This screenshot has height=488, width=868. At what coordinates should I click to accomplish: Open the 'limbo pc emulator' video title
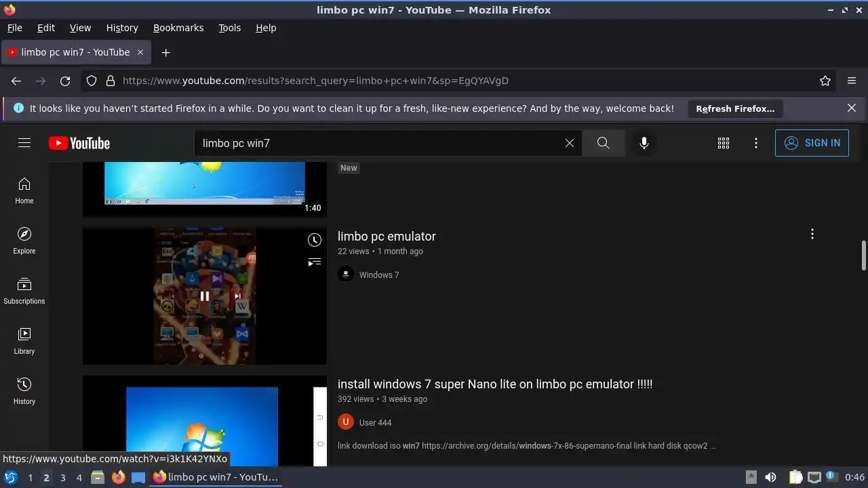pyautogui.click(x=387, y=237)
